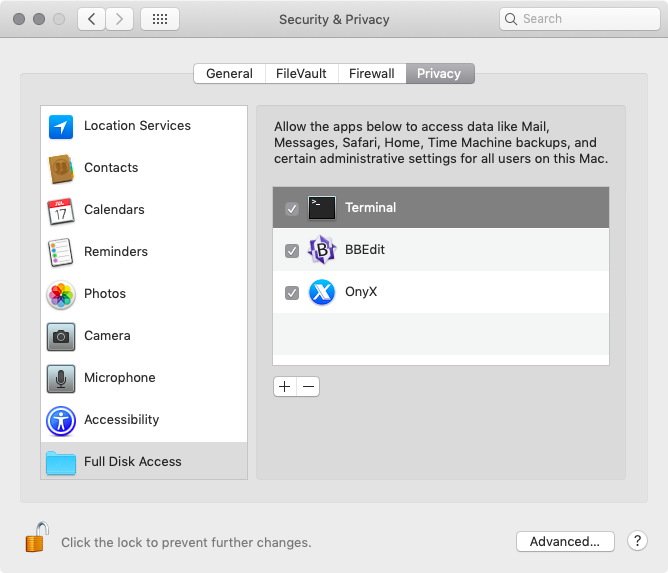This screenshot has height=573, width=668.
Task: Click the Photos pinwheel icon
Action: click(x=61, y=295)
